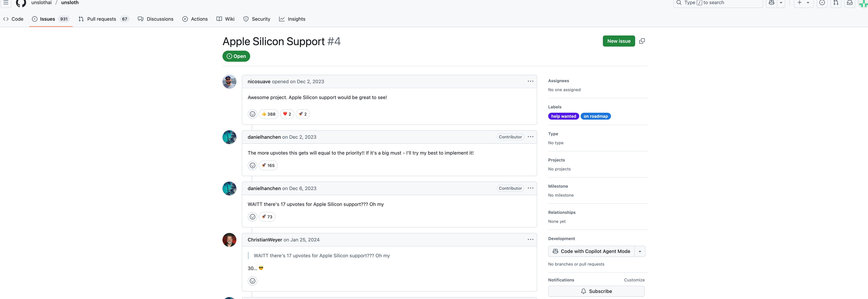
Task: Click GitHub logo home icon
Action: (21, 3)
